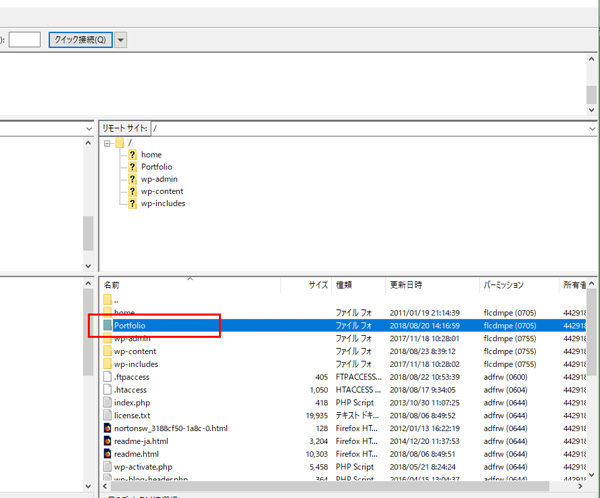Image resolution: width=600 pixels, height=498 pixels.
Task: Click the Firefox icon of readme-ja.html
Action: (x=108, y=441)
